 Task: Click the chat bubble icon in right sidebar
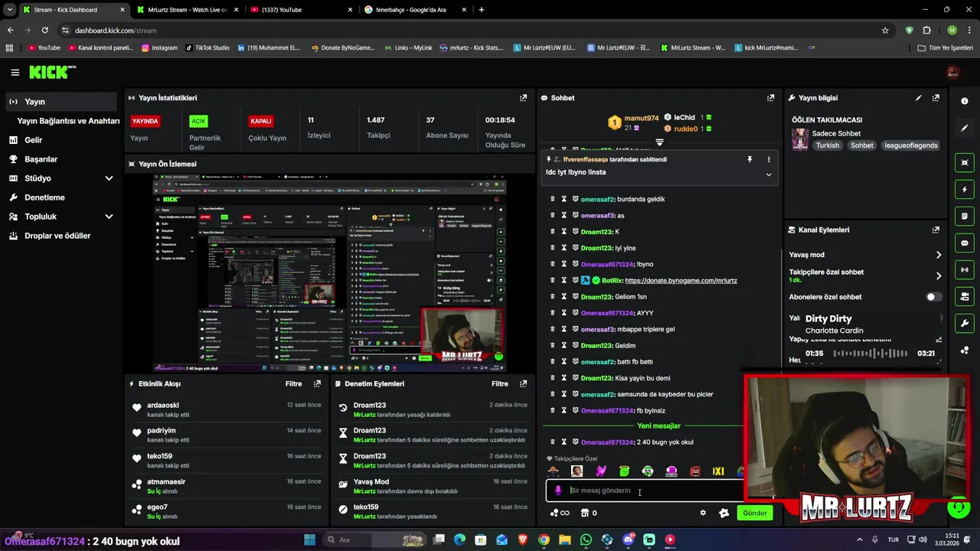click(x=965, y=243)
